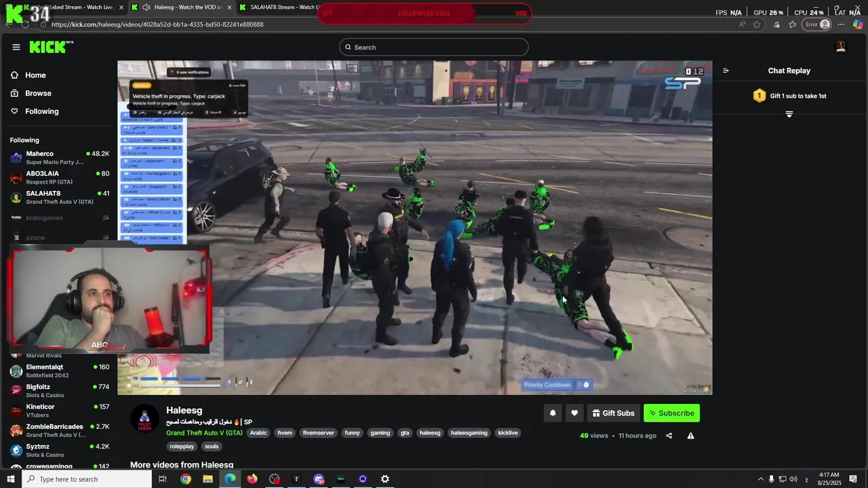
Task: Click the fivemserver tag
Action: point(318,432)
